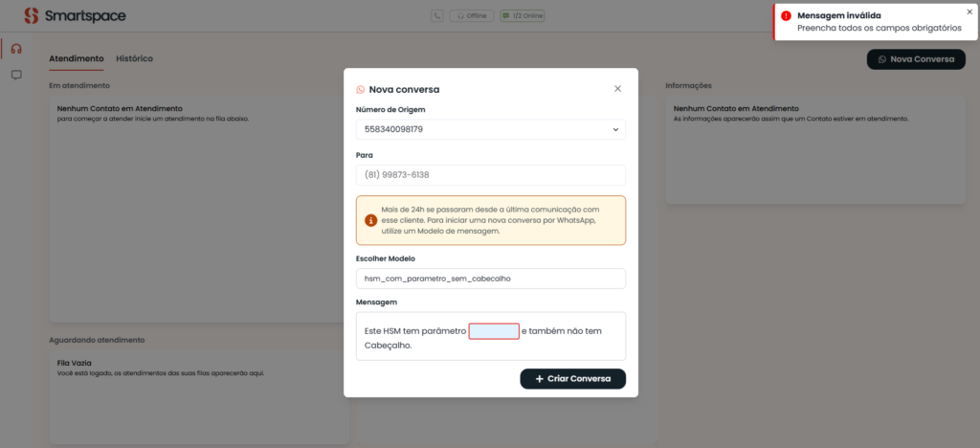
Task: Click the Smartspace logo
Action: (x=75, y=16)
